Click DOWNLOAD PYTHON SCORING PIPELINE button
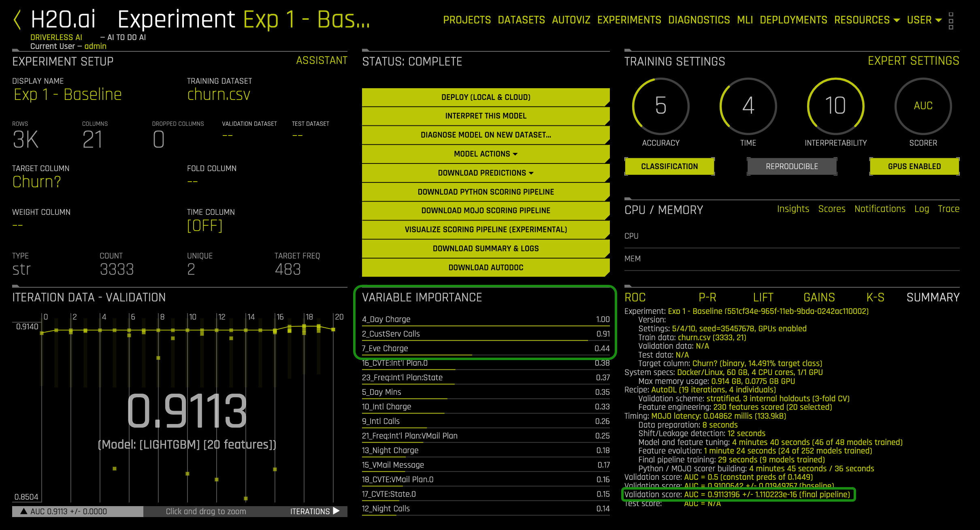This screenshot has width=980, height=530. coord(486,192)
